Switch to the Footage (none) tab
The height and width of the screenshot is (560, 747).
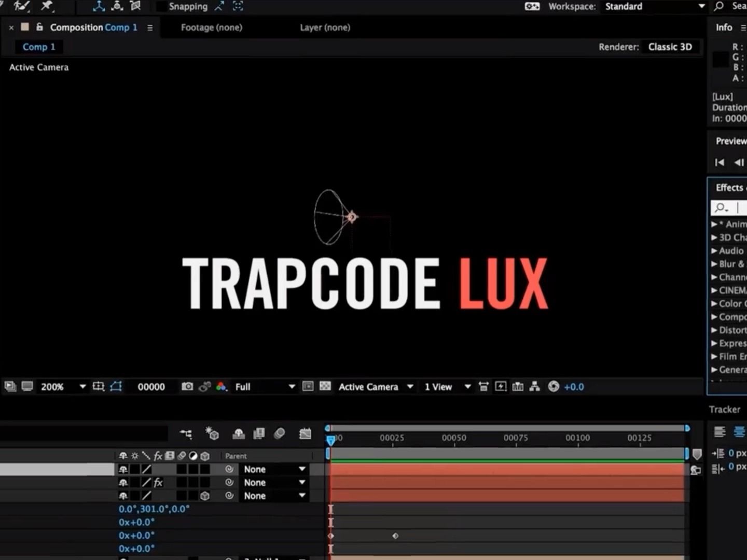pos(212,27)
